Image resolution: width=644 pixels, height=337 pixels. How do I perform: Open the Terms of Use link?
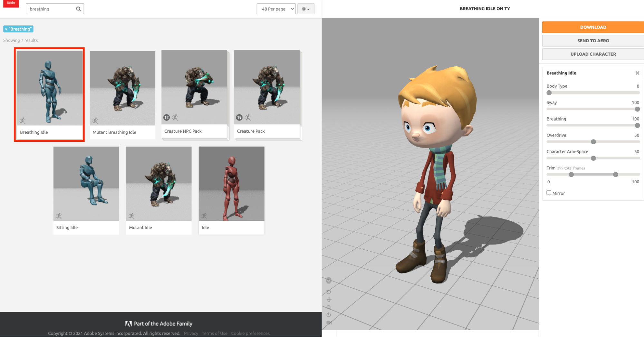point(215,333)
